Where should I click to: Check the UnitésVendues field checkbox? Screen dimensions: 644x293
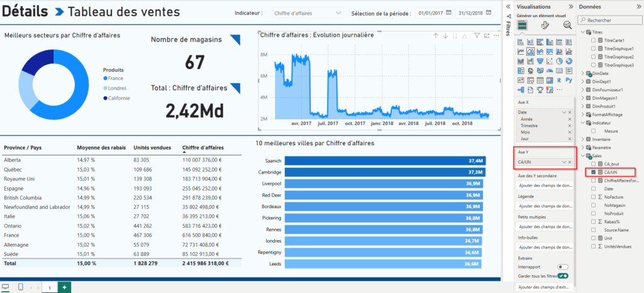click(594, 246)
